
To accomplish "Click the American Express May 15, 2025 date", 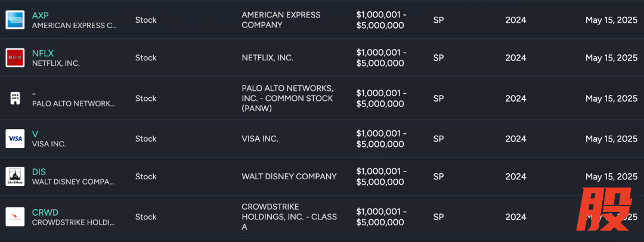I will [x=611, y=20].
